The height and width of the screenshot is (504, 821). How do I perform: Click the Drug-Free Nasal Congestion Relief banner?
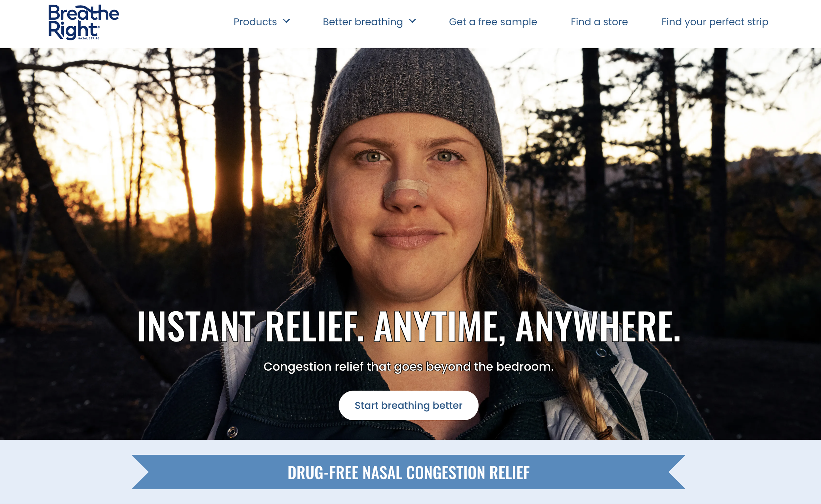point(409,472)
